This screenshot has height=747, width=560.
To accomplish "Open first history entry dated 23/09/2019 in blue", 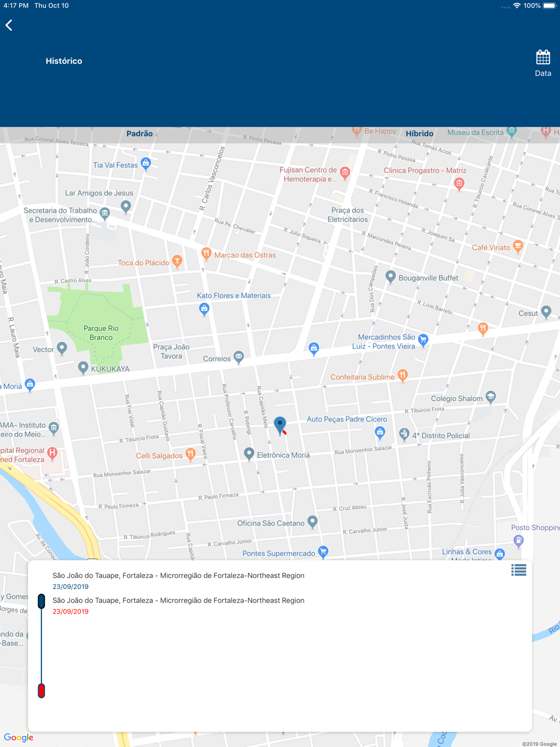I will [178, 581].
